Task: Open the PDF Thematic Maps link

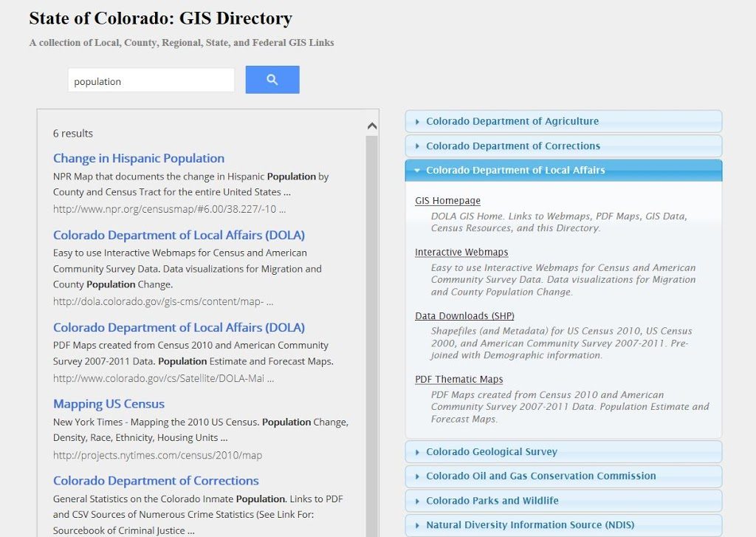Action: click(458, 379)
